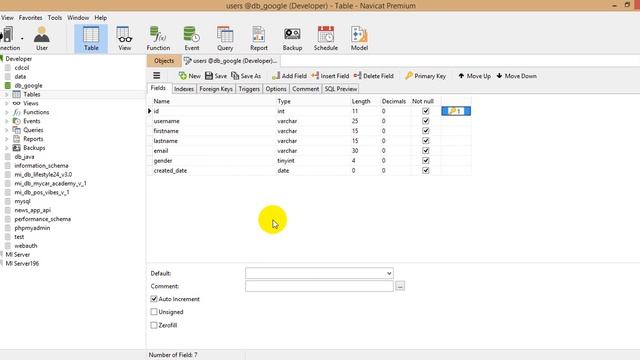Click the Comment ellipsis button
640x360 pixels.
point(400,286)
